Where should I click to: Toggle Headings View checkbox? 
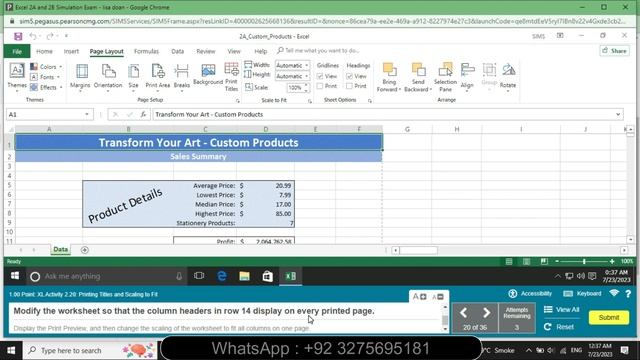click(x=349, y=76)
